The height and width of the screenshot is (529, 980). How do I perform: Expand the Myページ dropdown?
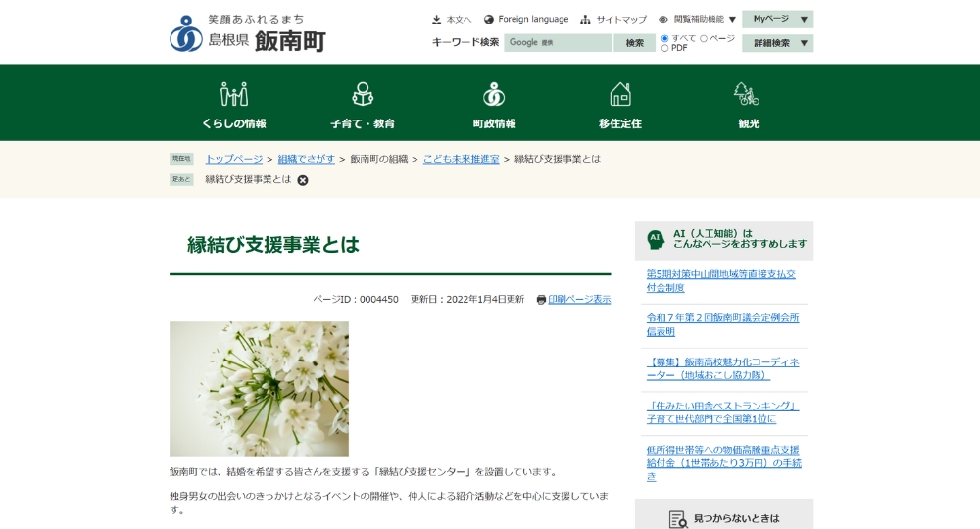[777, 19]
